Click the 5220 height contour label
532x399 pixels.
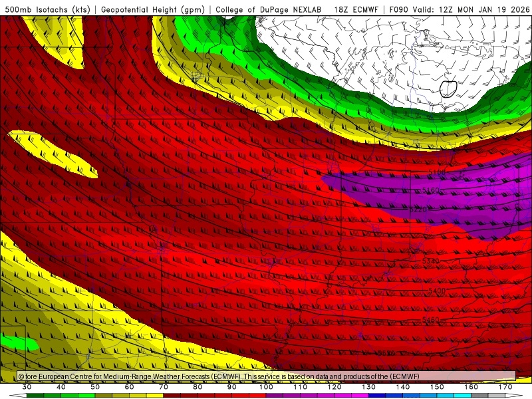pos(418,209)
